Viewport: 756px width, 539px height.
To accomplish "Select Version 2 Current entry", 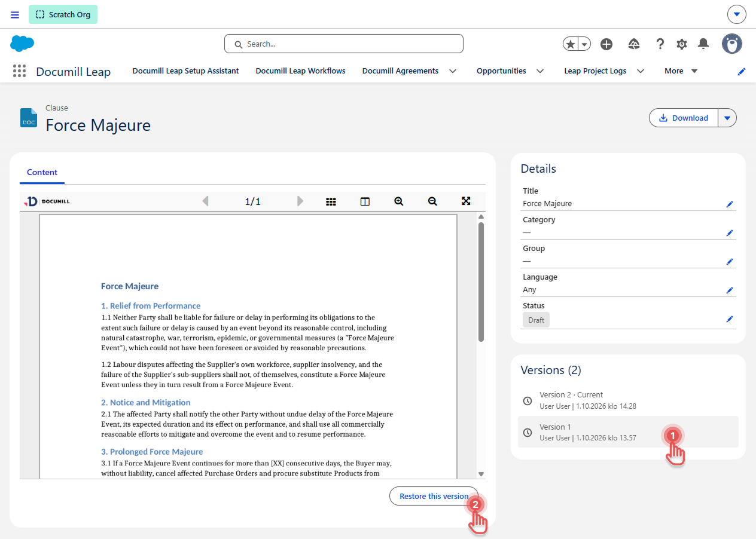I will [x=628, y=400].
